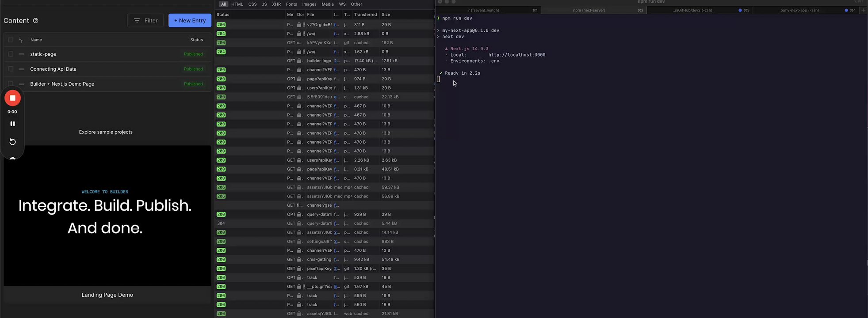Click the plus icon to add terminal tab
868x318 pixels.
click(x=863, y=10)
